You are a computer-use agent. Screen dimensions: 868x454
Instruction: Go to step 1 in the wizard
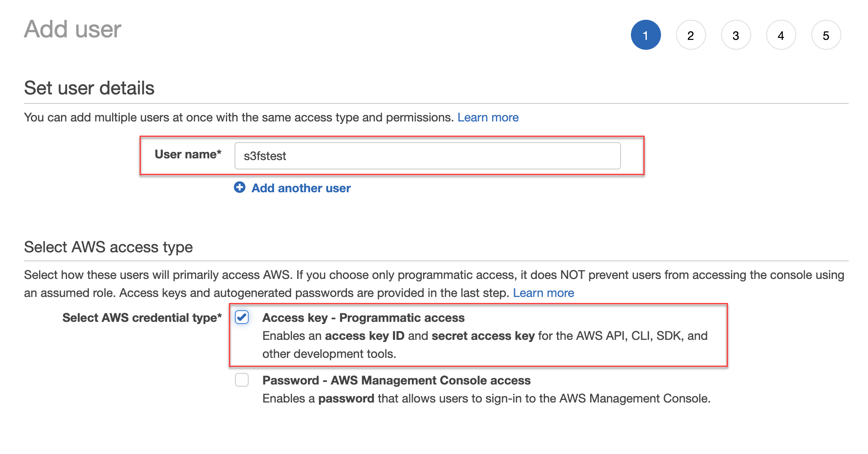646,35
